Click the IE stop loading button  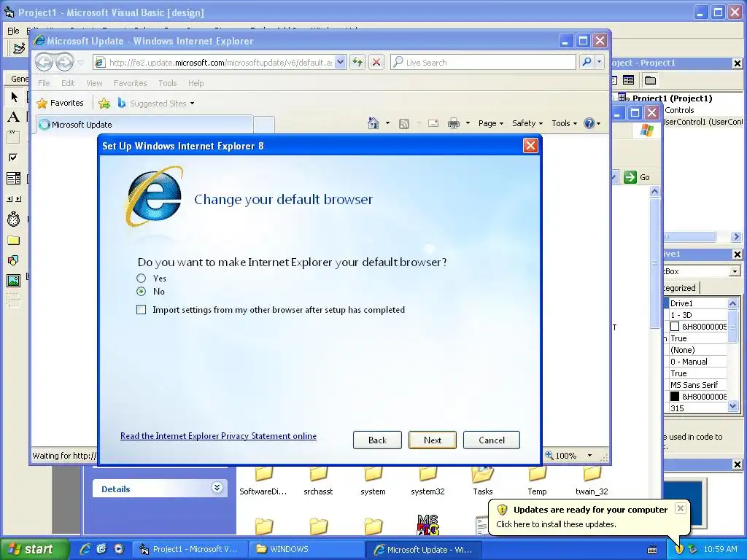[376, 63]
